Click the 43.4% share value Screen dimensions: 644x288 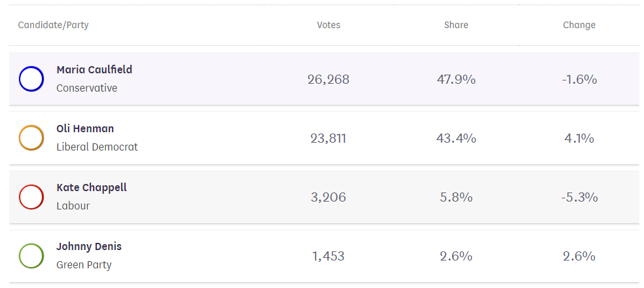click(x=456, y=139)
